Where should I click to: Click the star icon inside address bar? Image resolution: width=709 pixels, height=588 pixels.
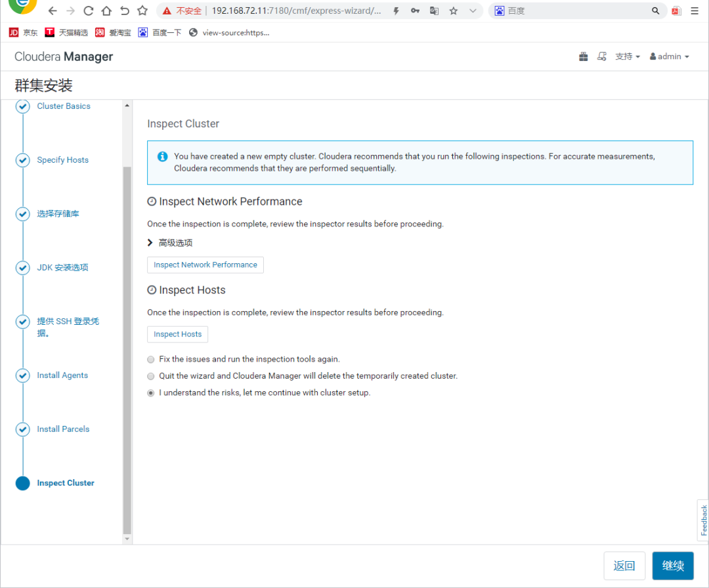(x=454, y=11)
